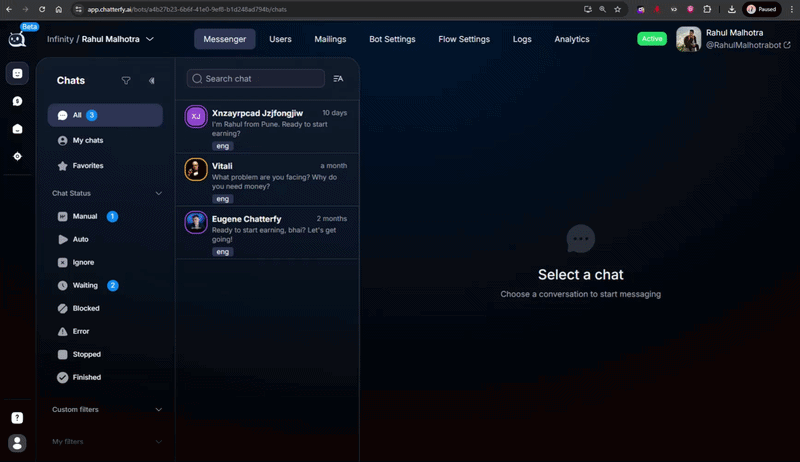Click the Search chat input field
This screenshot has height=462, width=800.
[256, 79]
